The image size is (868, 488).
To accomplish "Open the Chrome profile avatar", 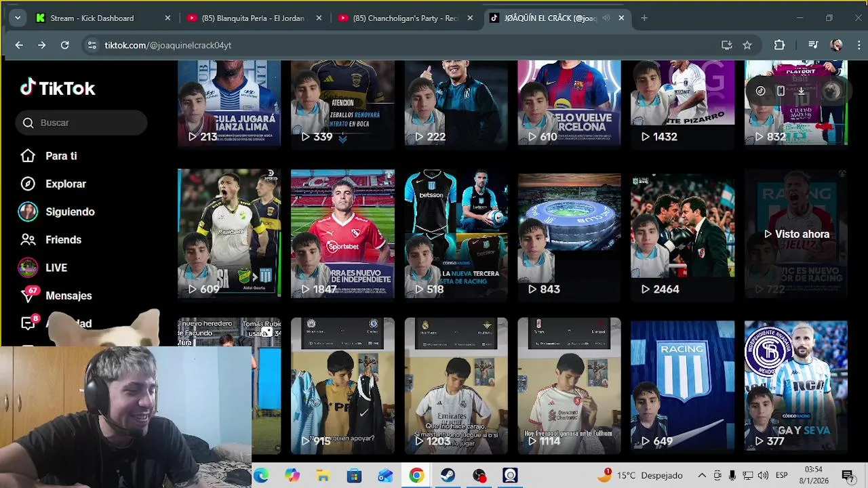I will coord(837,45).
